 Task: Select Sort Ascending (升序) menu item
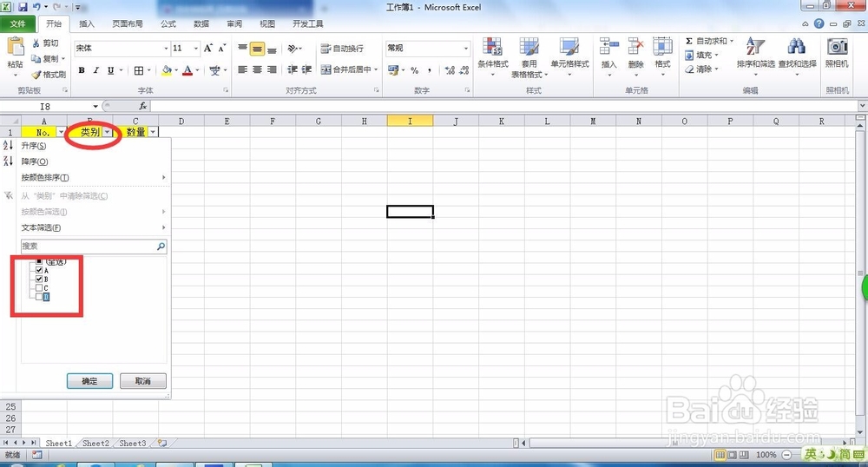coord(86,146)
